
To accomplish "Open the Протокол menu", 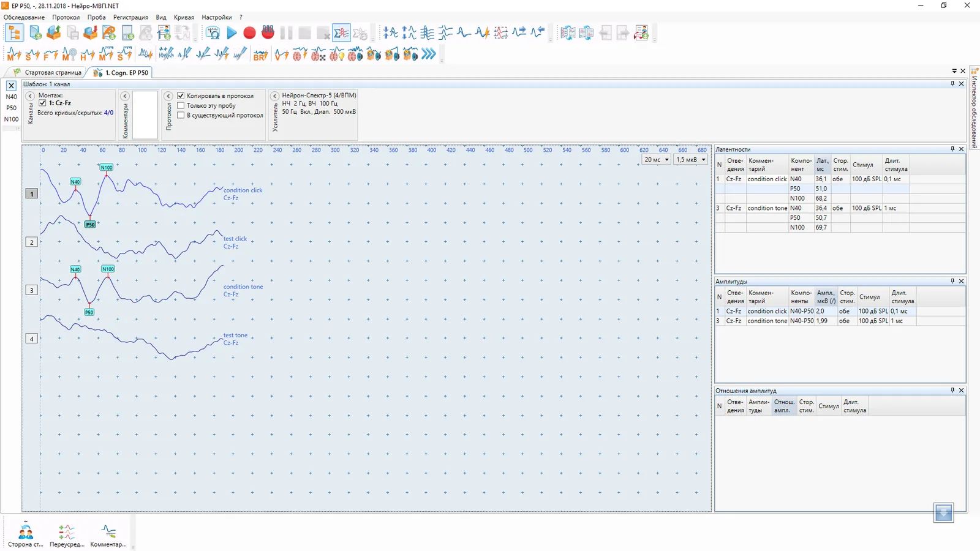I will click(66, 17).
